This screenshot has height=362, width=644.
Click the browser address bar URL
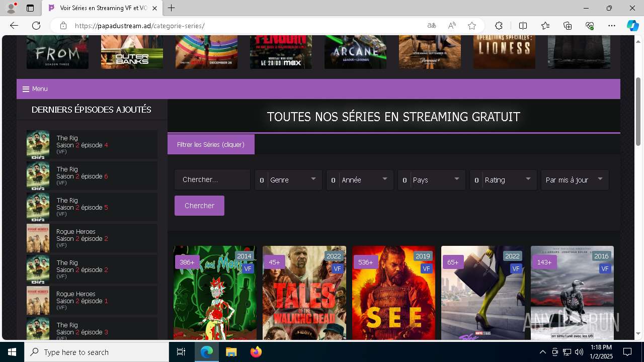[140, 26]
